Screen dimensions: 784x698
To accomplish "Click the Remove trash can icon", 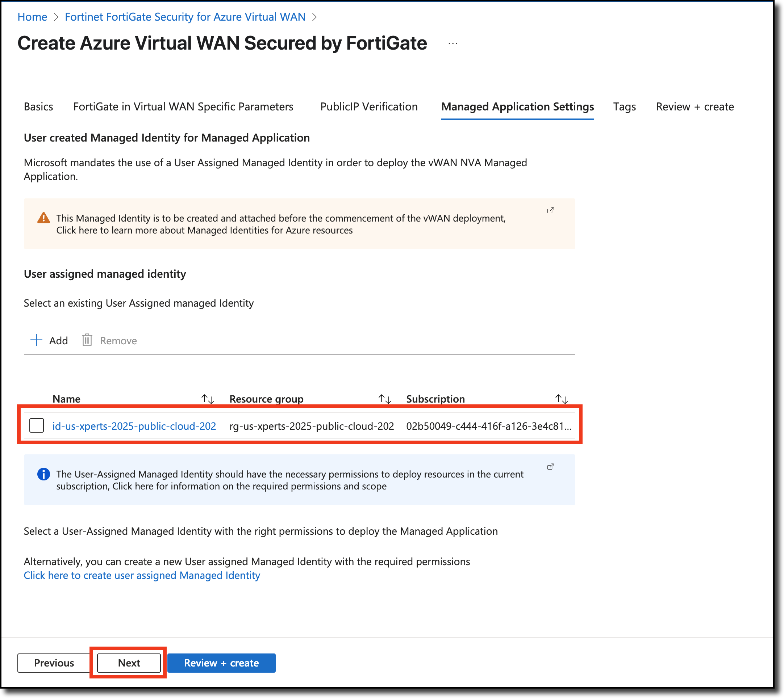I will tap(87, 340).
